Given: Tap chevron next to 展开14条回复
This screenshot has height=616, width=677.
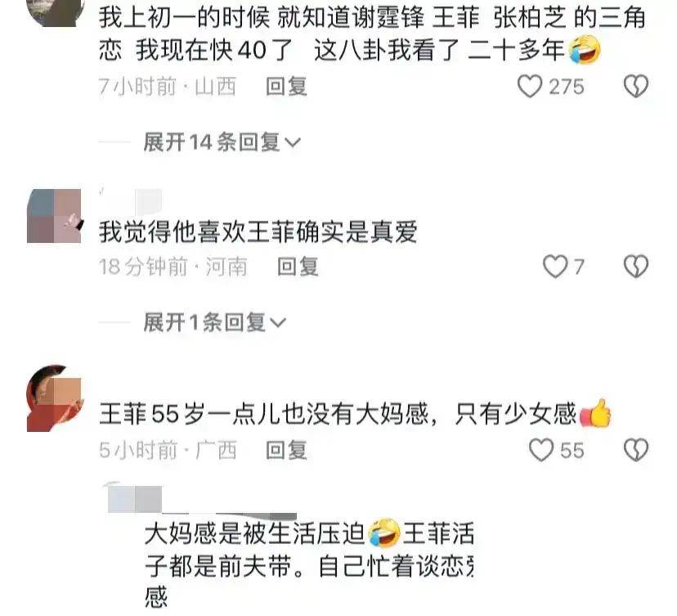Looking at the screenshot, I should pos(294,142).
